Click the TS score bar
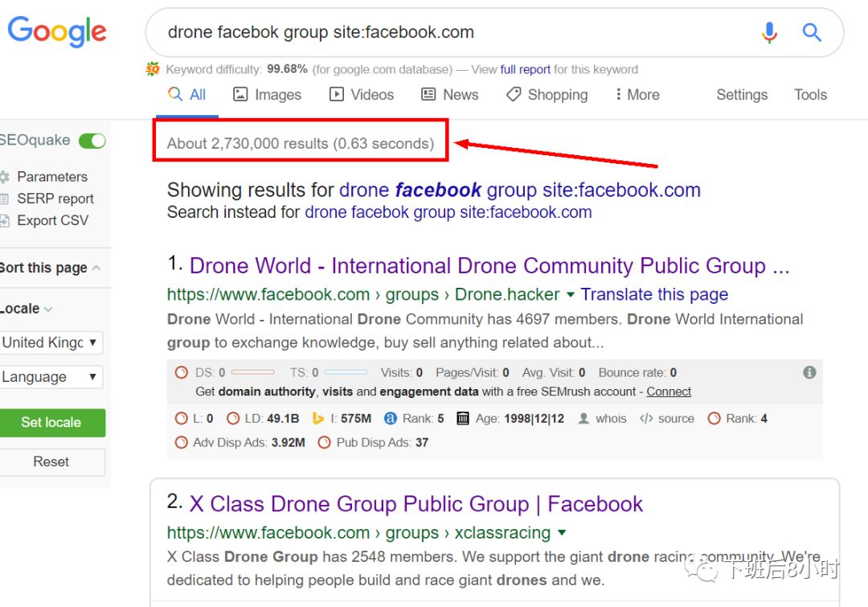 tap(346, 372)
